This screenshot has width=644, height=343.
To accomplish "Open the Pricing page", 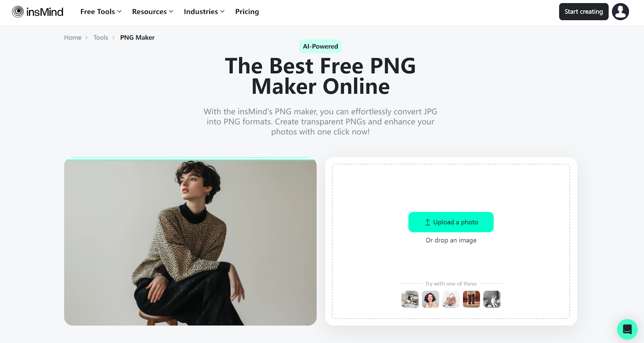I will pos(247,12).
